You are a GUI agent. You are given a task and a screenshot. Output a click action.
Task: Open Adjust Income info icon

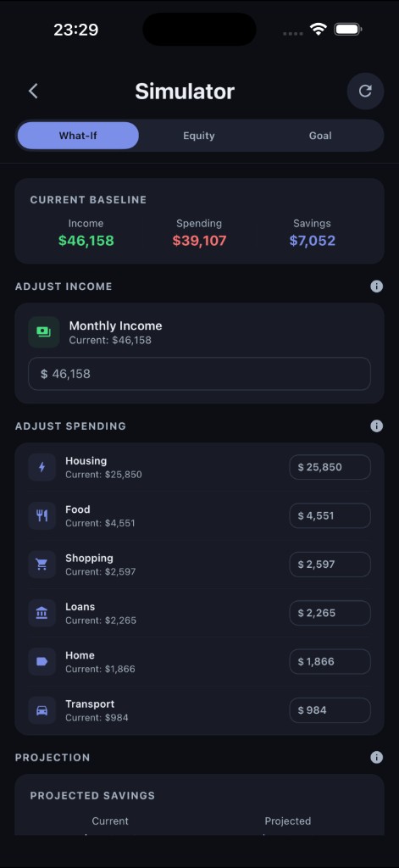pyautogui.click(x=376, y=287)
